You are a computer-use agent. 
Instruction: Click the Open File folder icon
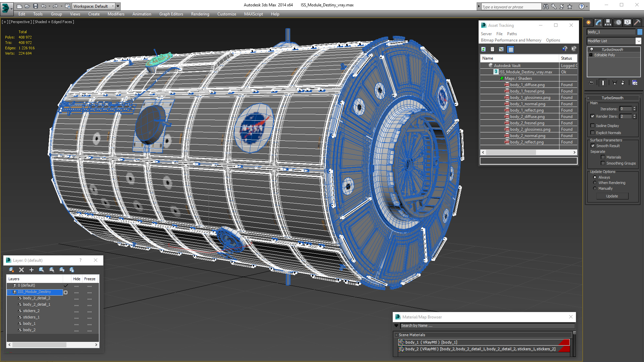coord(28,6)
